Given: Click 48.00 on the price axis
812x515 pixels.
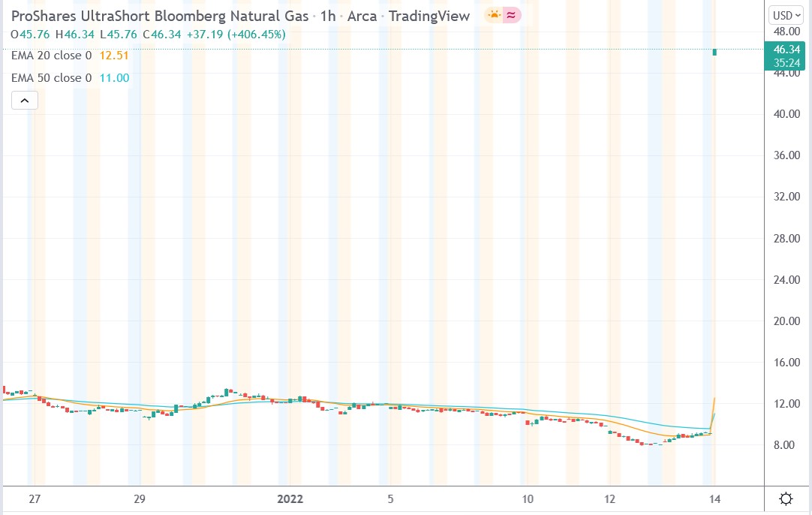Looking at the screenshot, I should tap(786, 31).
